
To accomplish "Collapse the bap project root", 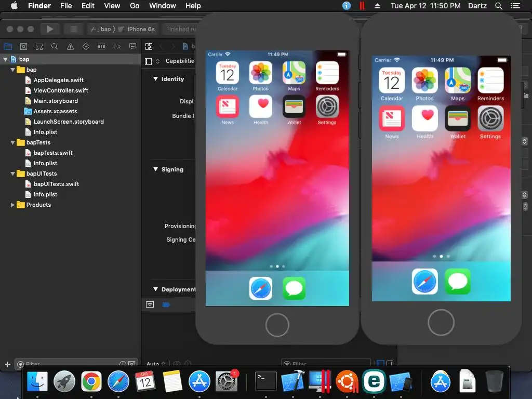I will point(5,59).
